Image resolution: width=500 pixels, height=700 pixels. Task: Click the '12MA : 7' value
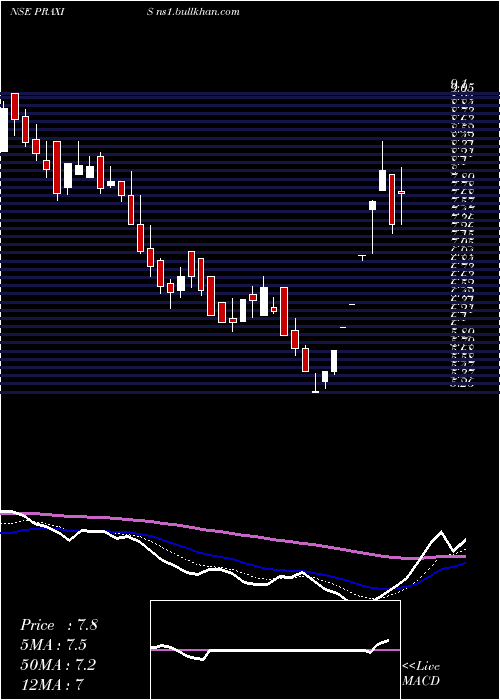click(53, 684)
